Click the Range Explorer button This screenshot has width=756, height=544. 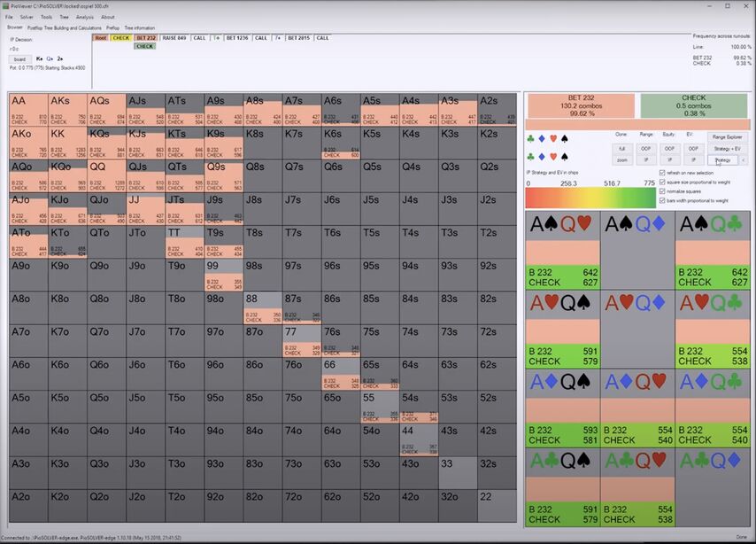(x=727, y=137)
